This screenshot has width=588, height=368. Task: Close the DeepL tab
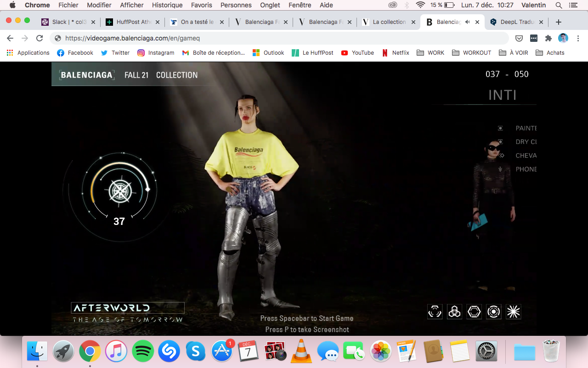click(x=541, y=22)
